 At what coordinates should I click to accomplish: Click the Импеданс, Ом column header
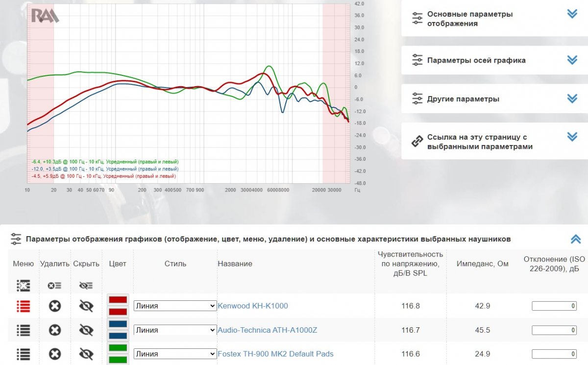tap(483, 264)
